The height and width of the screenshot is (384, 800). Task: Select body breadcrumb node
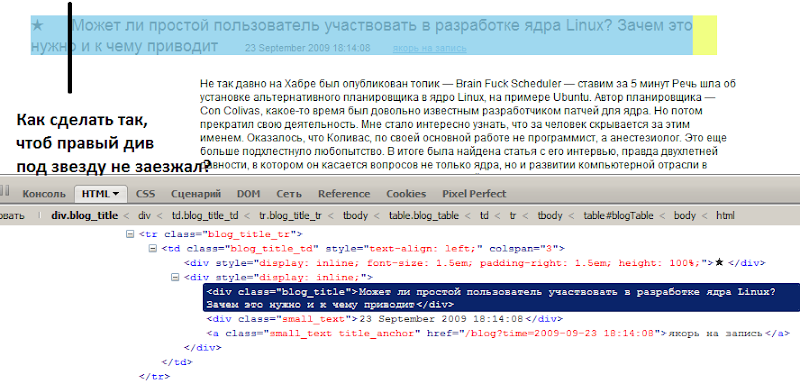click(x=685, y=216)
